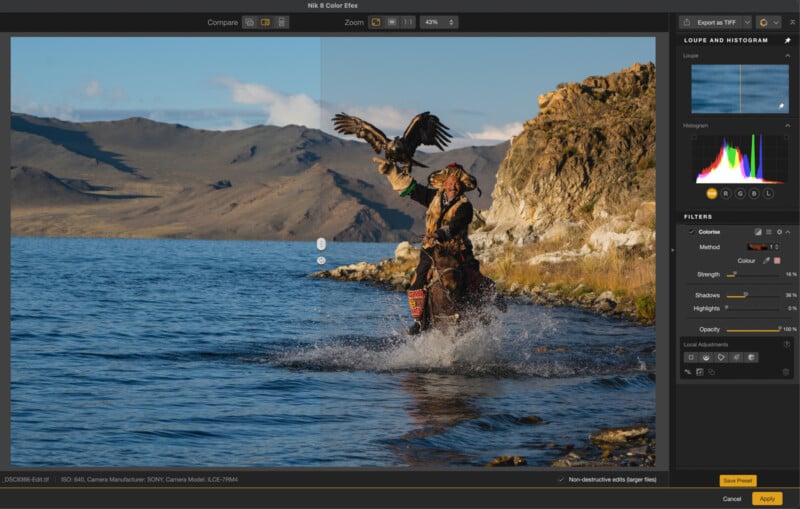Click the Cancel button

point(732,498)
